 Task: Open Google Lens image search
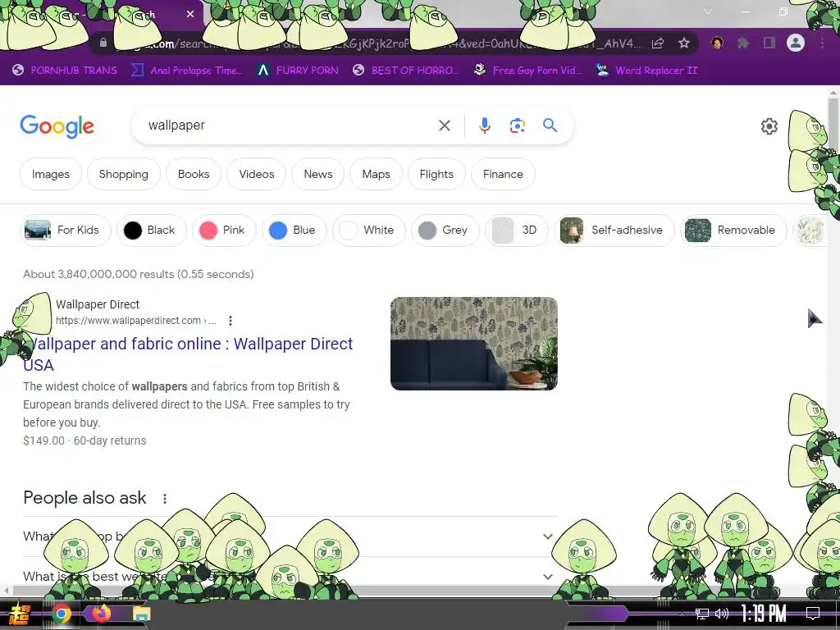pos(517,126)
